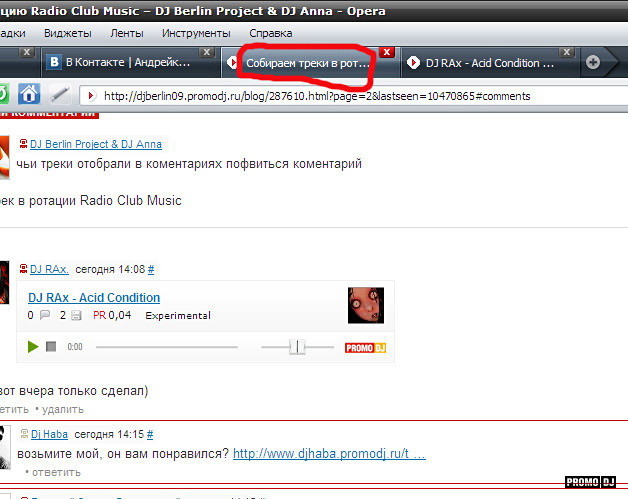This screenshot has height=499, width=628.
Task: Click the user icon beside DJ RAx.
Action: tap(24, 269)
